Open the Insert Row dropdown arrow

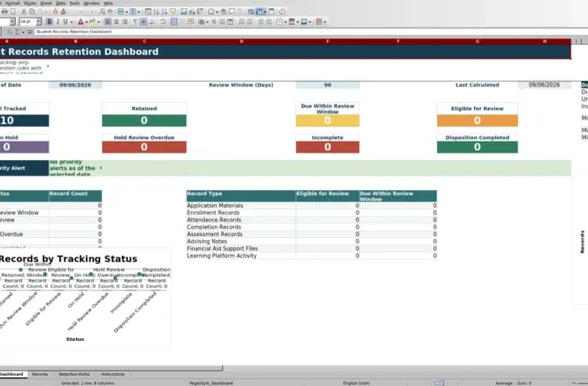coord(127,12)
